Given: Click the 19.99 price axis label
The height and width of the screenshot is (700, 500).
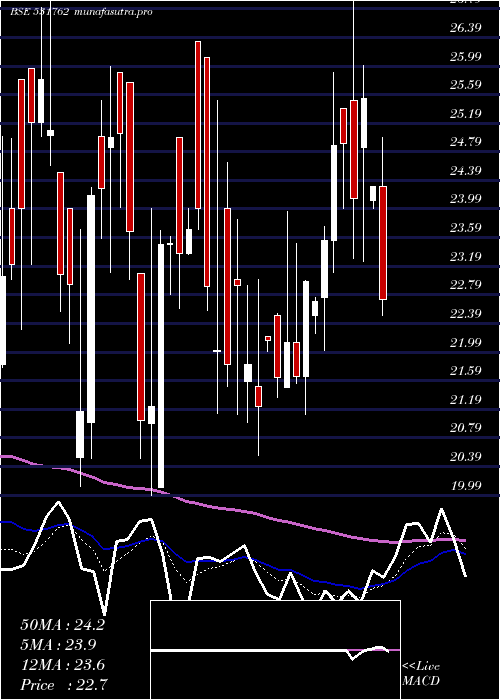Looking at the screenshot, I should [x=466, y=485].
